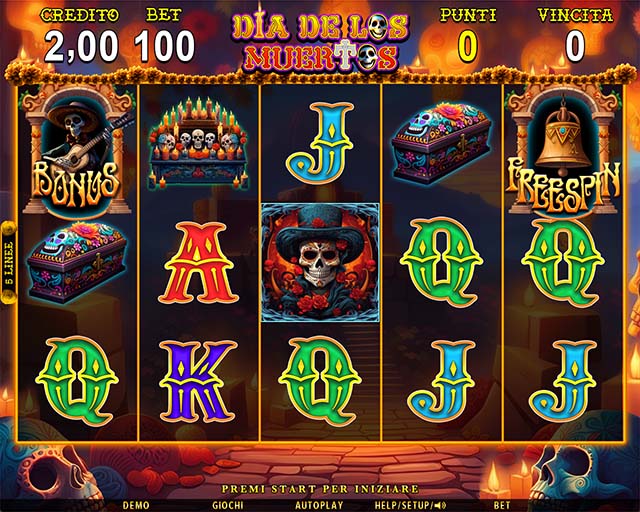640x512 pixels.
Task: Click the bet amount 100 display
Action: click(164, 47)
